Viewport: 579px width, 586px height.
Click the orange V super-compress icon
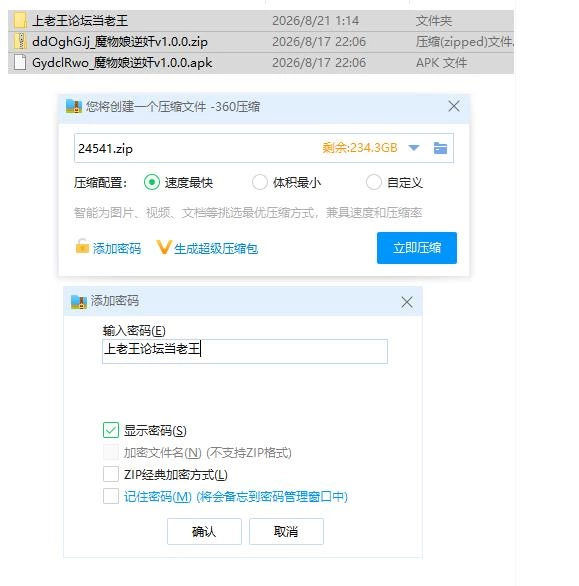click(164, 247)
